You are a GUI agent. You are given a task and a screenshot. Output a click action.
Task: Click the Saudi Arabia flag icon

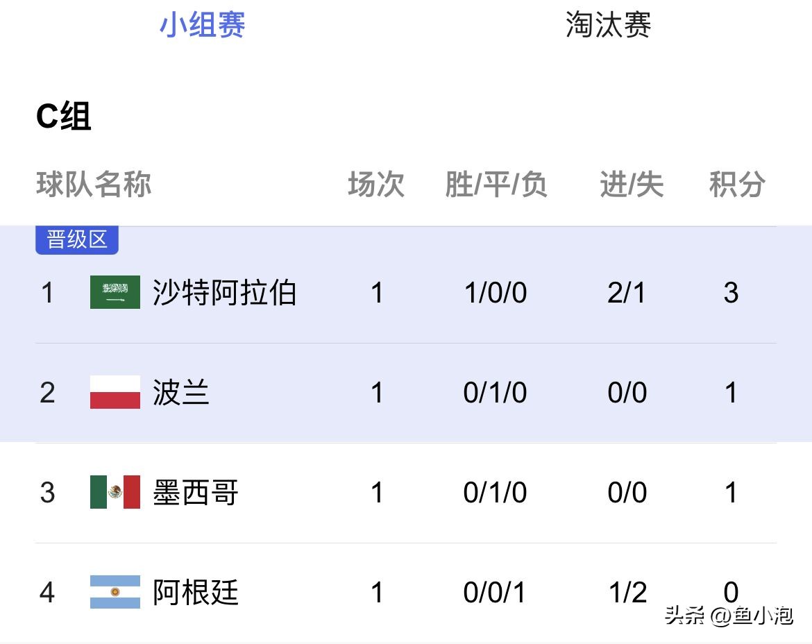(x=115, y=292)
